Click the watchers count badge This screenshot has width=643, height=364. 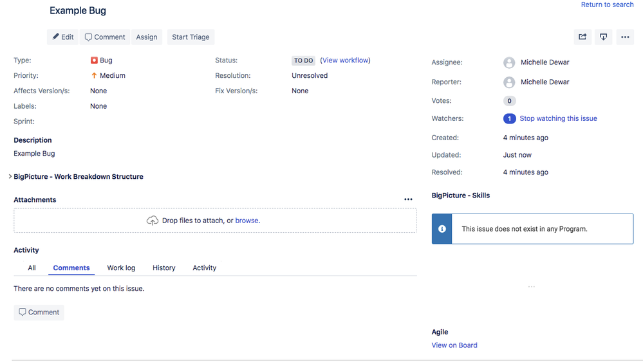click(509, 118)
